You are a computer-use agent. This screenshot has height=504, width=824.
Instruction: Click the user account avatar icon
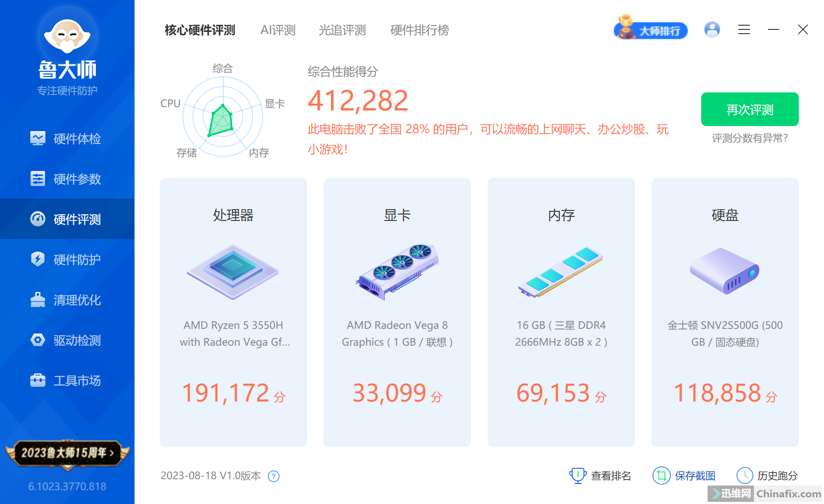712,29
